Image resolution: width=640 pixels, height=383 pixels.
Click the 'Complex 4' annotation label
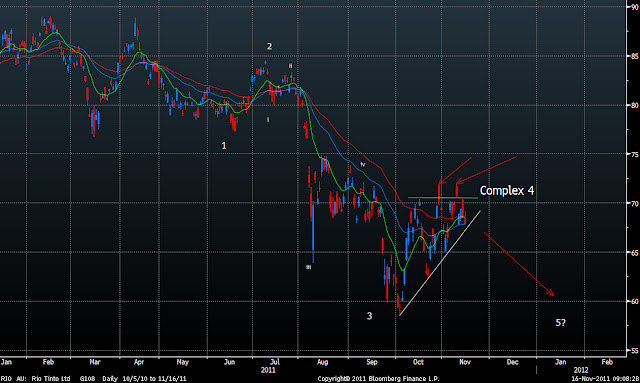(507, 191)
